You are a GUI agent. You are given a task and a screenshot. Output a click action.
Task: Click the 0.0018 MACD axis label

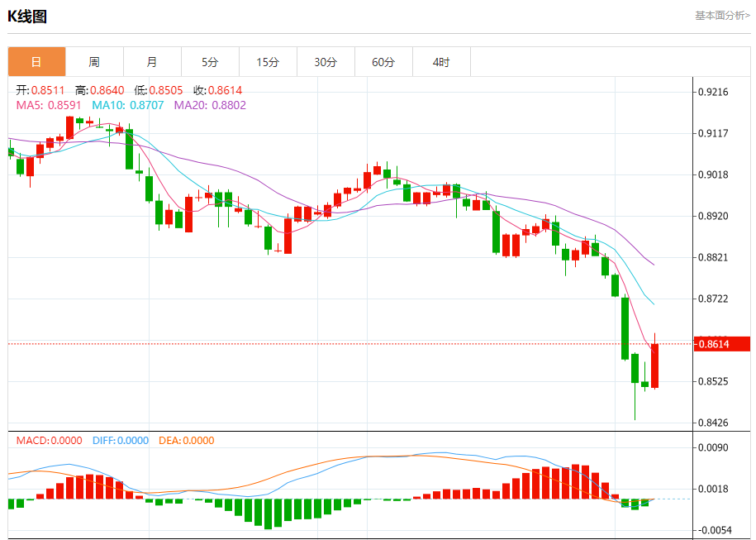(x=714, y=490)
